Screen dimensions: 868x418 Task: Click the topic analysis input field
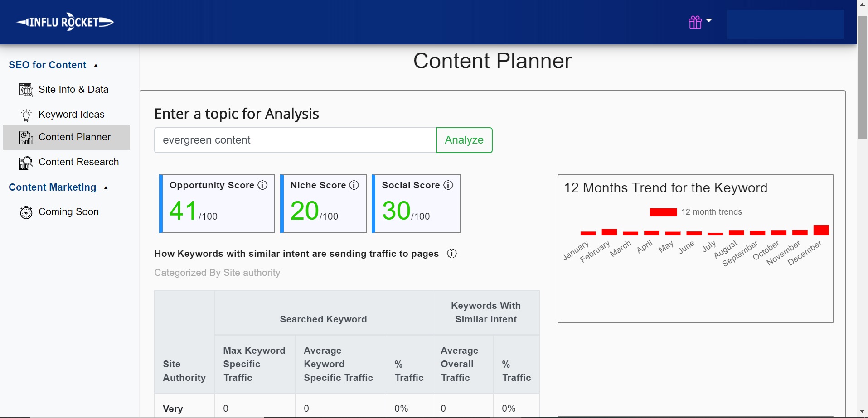pos(295,140)
